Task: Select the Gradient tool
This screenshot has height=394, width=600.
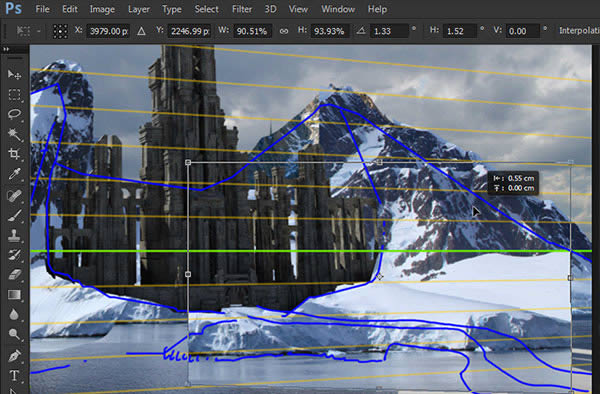Action: click(x=14, y=295)
